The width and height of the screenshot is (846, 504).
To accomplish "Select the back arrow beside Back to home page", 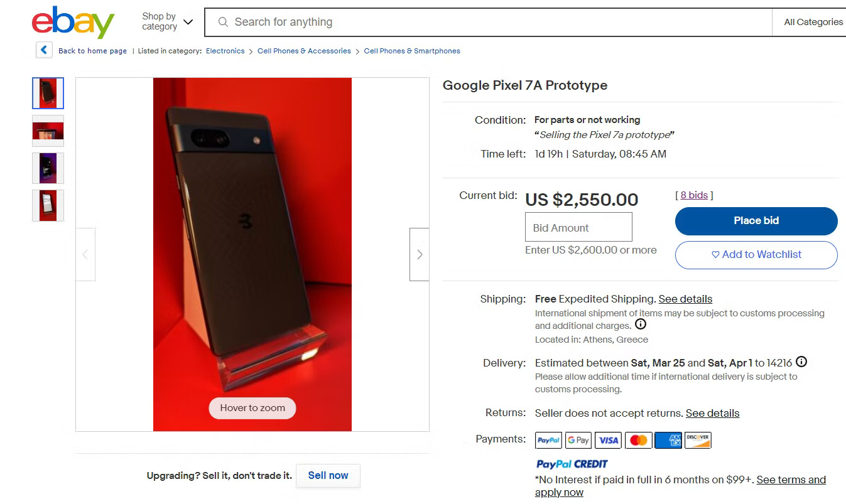I will pos(43,50).
